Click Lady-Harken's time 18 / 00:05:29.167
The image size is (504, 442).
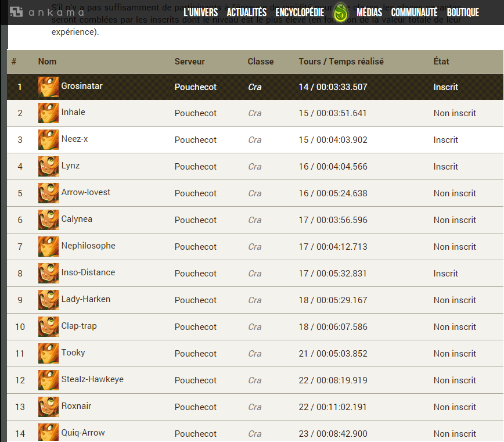[333, 300]
